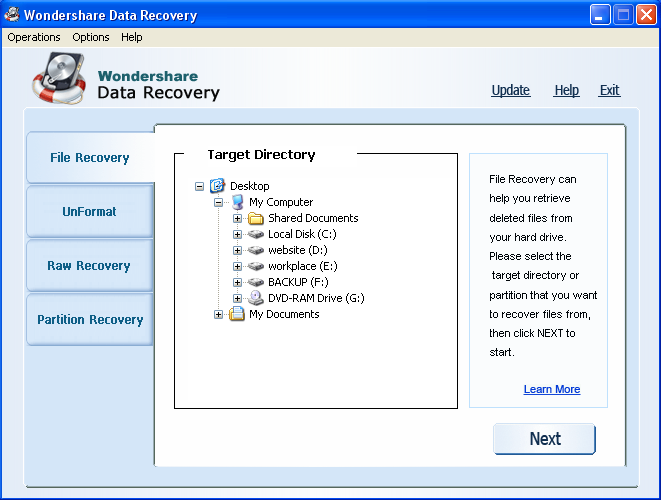Expand the My Documents node
Screen dimensions: 661x500
pos(218,315)
